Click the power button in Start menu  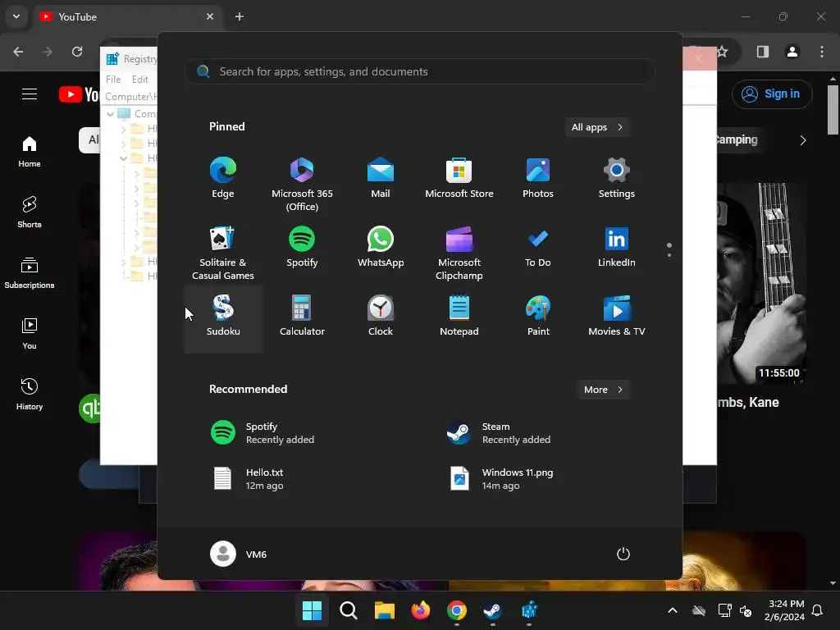pyautogui.click(x=623, y=554)
